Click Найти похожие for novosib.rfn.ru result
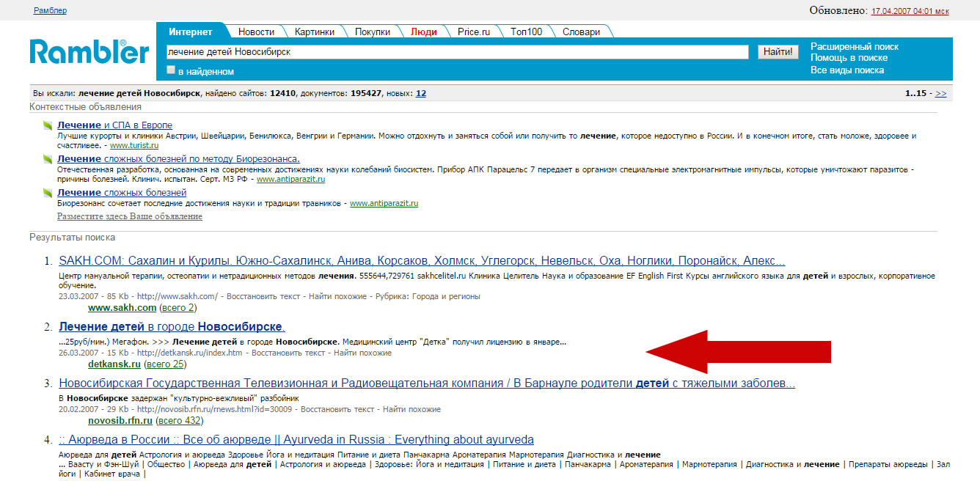The width and height of the screenshot is (980, 481). tap(412, 410)
